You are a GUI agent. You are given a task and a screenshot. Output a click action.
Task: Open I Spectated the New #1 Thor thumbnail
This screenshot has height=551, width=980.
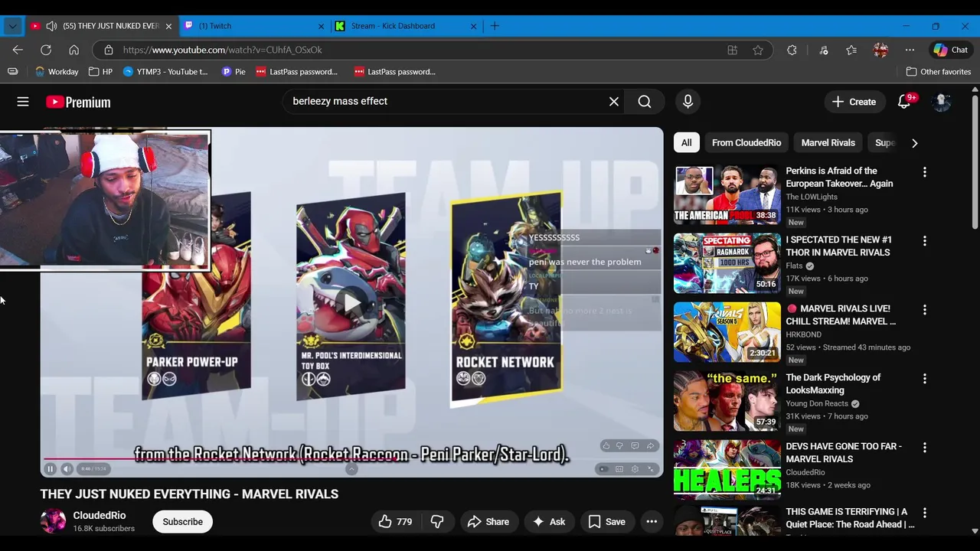click(727, 263)
